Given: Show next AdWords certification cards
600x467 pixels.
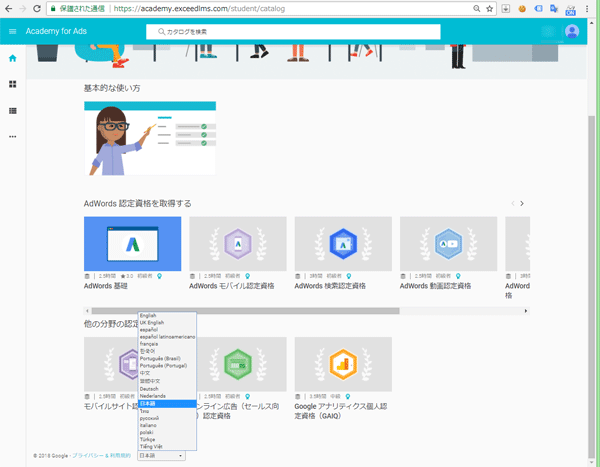Looking at the screenshot, I should point(522,204).
